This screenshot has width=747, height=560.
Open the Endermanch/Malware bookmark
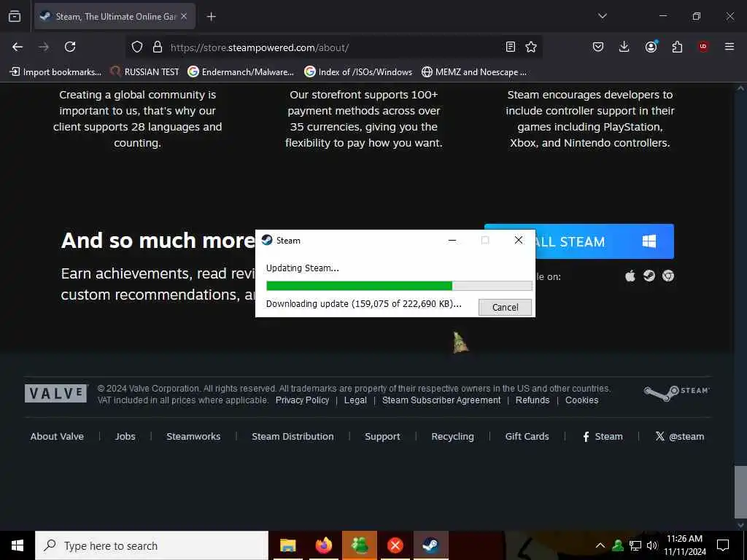241,72
